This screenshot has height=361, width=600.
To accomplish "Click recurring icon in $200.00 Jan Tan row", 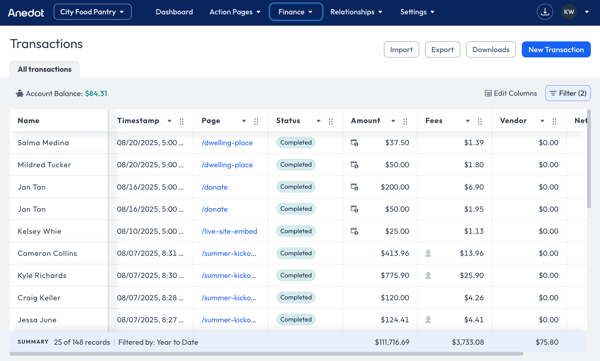I will tap(354, 187).
